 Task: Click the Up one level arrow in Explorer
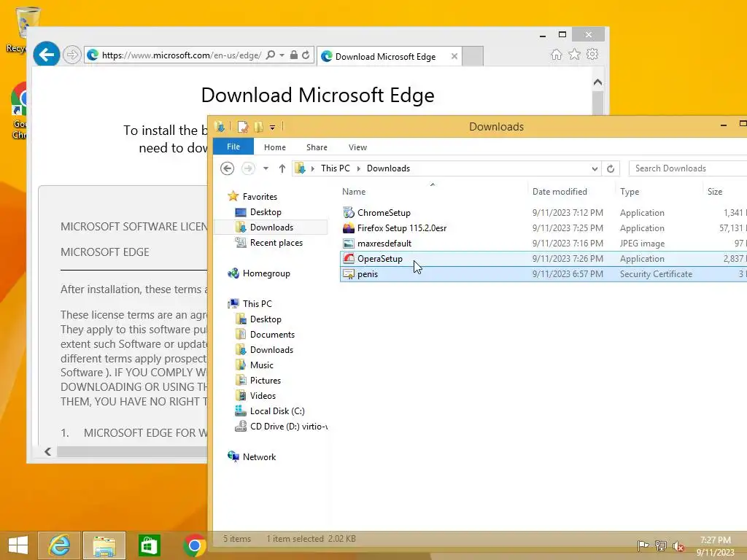(282, 168)
